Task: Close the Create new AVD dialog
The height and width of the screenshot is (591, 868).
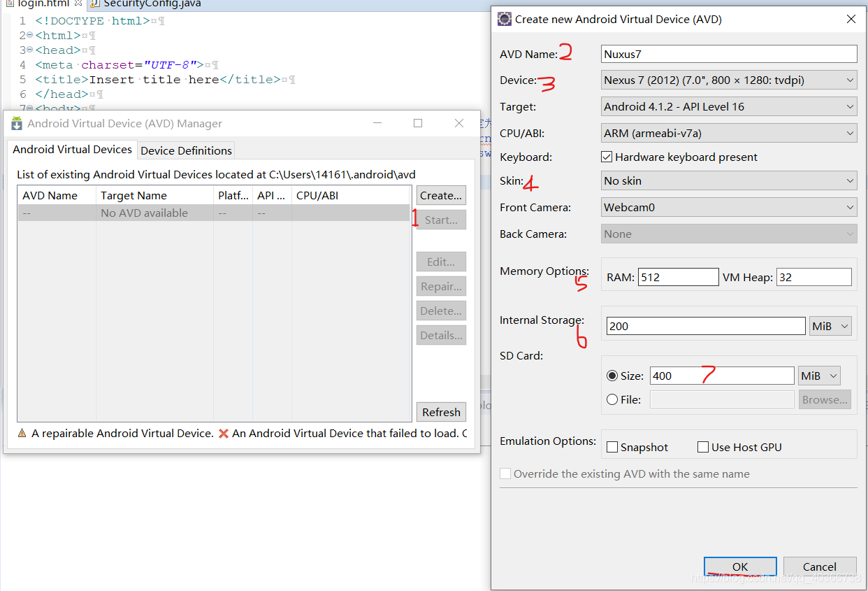Action: (x=851, y=19)
